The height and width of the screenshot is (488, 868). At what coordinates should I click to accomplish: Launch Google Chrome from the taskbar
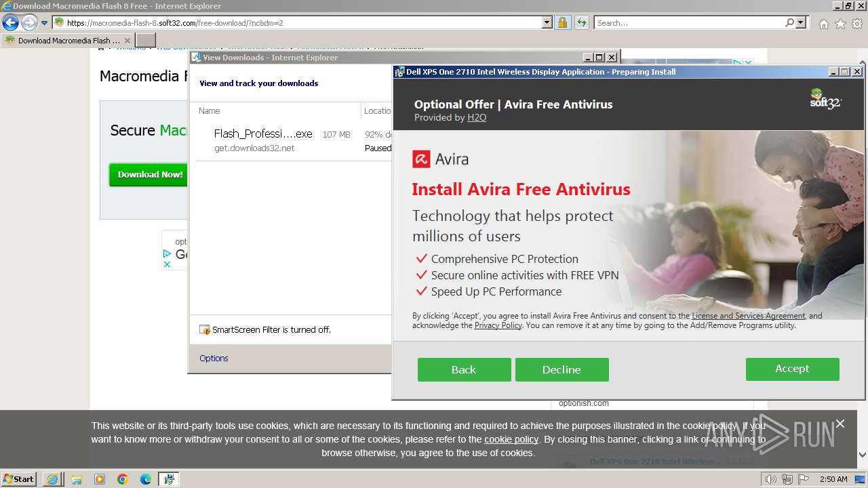click(x=123, y=479)
